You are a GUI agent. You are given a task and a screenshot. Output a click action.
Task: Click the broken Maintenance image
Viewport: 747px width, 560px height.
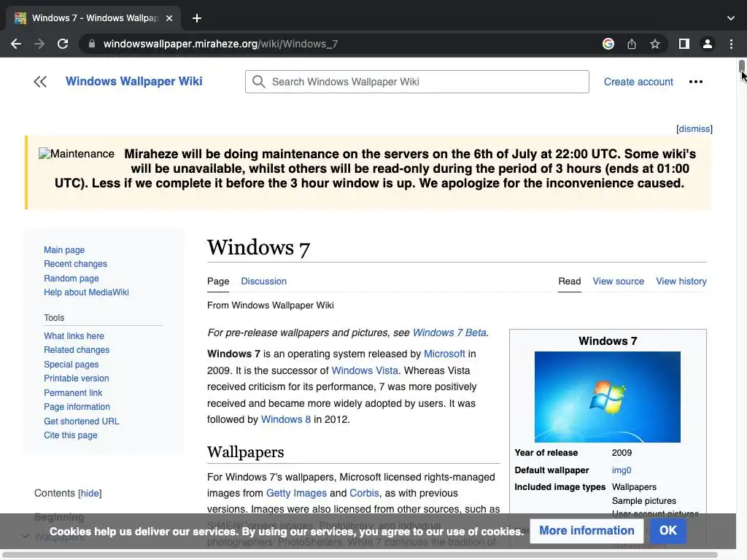coord(76,154)
